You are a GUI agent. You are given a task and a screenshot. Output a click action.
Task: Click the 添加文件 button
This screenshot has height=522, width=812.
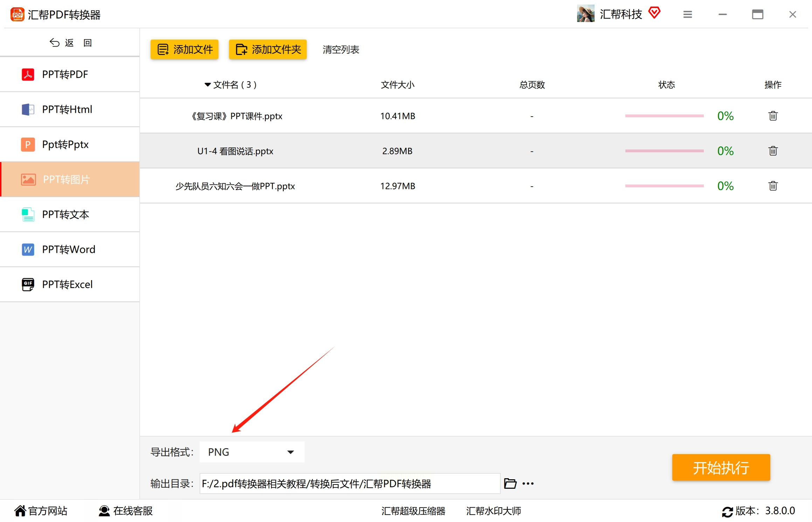(185, 49)
